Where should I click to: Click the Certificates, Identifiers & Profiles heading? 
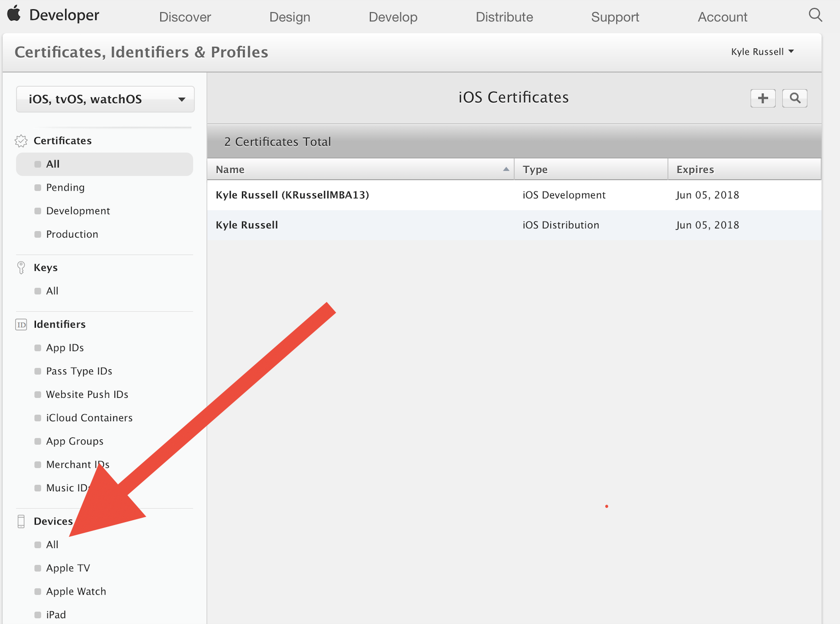coord(141,52)
